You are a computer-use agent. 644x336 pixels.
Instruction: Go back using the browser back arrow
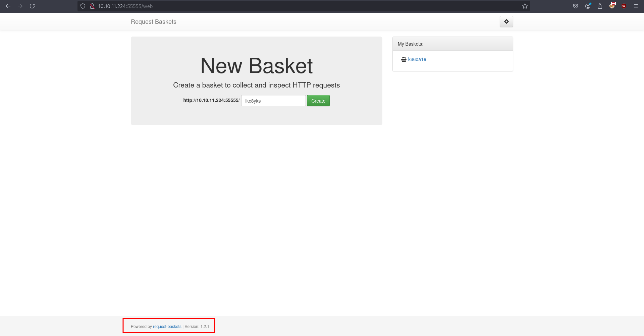(x=8, y=6)
